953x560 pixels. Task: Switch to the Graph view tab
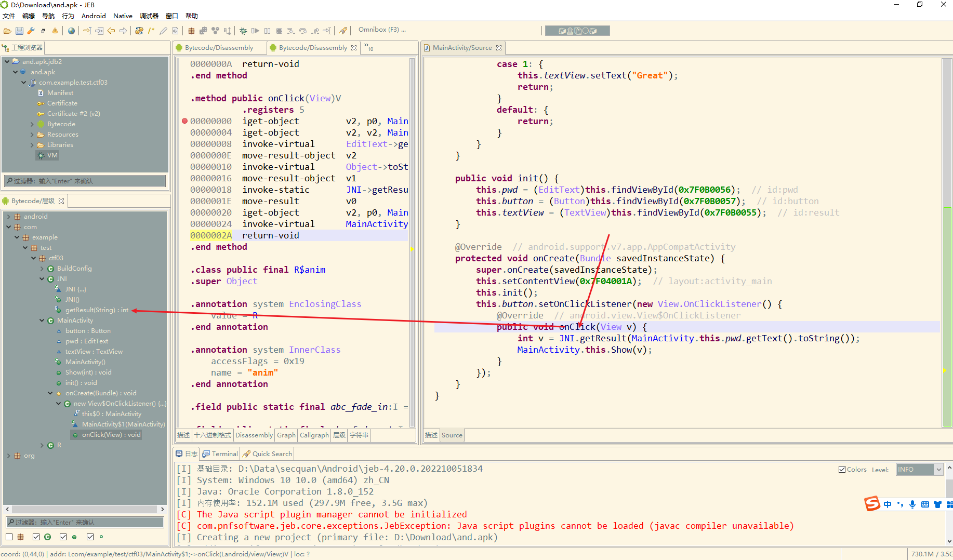pyautogui.click(x=286, y=435)
